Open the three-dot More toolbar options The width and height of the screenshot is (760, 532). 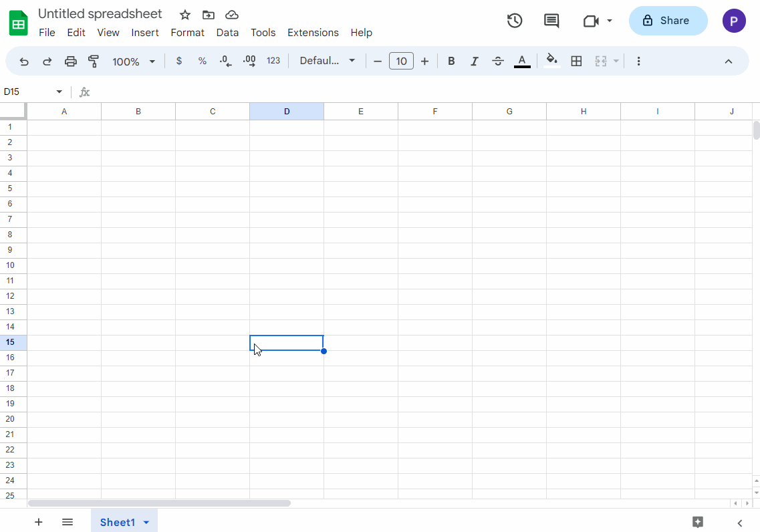(639, 61)
